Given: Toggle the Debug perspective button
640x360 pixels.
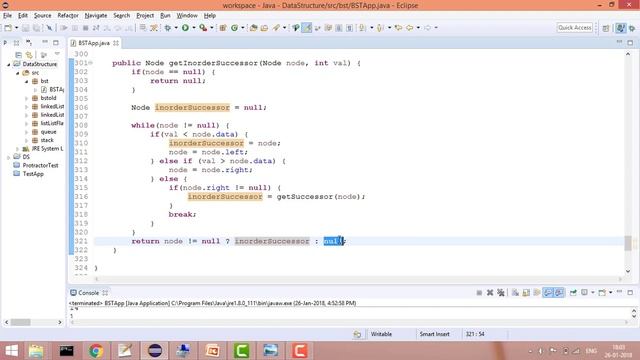Looking at the screenshot, I should (x=632, y=28).
